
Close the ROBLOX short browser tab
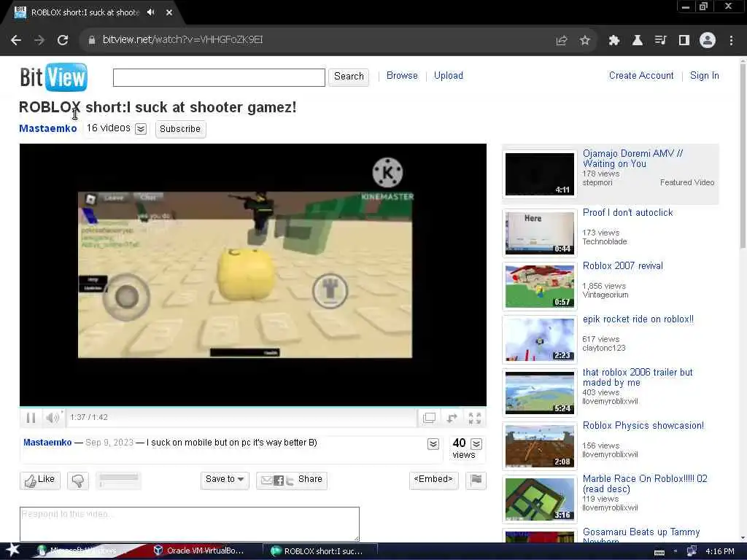pyautogui.click(x=169, y=12)
